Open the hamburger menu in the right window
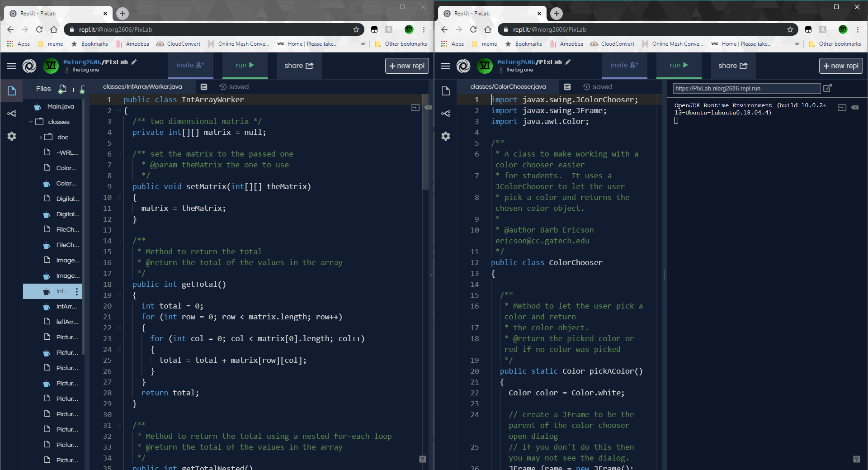This screenshot has width=868, height=470. click(x=445, y=66)
